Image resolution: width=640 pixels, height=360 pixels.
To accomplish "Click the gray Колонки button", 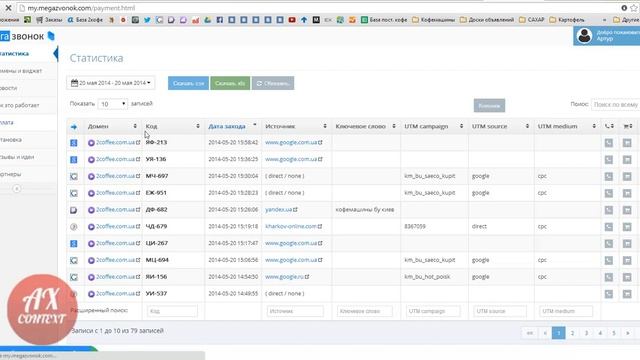I will [x=489, y=106].
